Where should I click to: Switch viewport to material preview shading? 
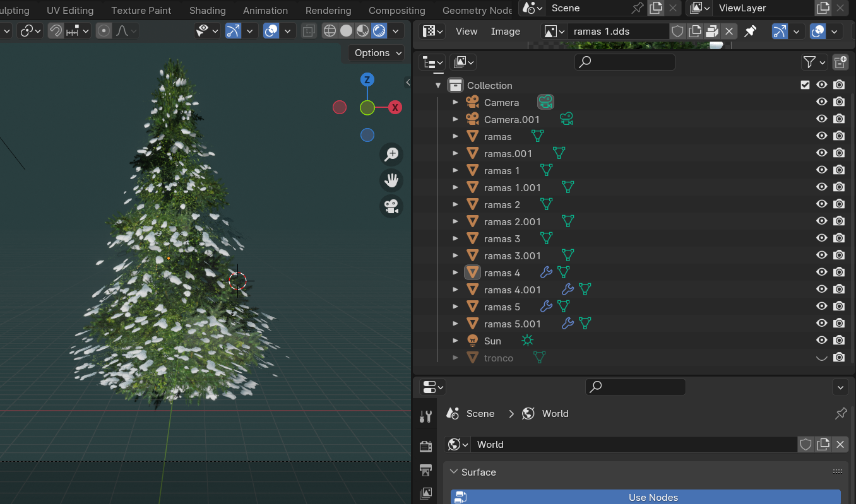(x=362, y=31)
